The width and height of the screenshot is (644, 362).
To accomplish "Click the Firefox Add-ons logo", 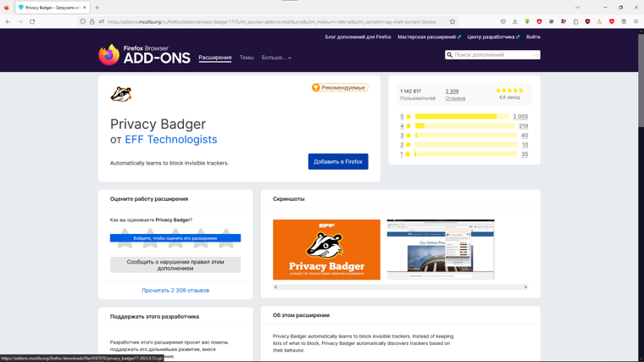I will (x=144, y=54).
